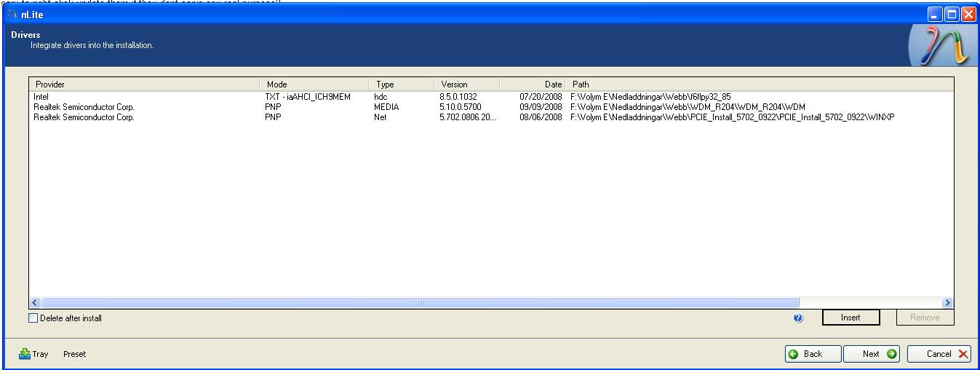Click the horizontal scrollbar right arrow
The image size is (980, 370).
[947, 302]
